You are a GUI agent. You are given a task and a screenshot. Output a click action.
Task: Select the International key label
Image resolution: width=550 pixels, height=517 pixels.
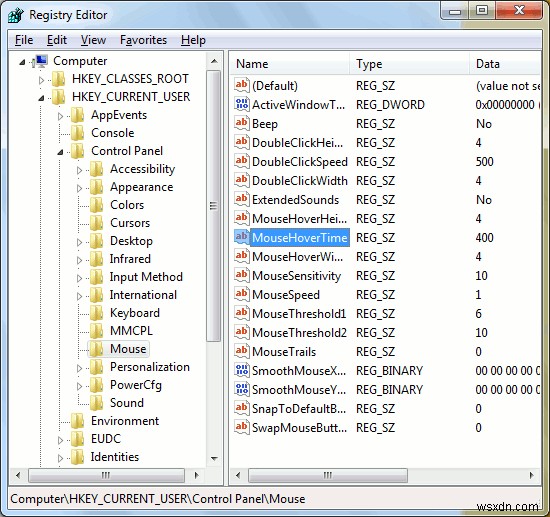143,295
